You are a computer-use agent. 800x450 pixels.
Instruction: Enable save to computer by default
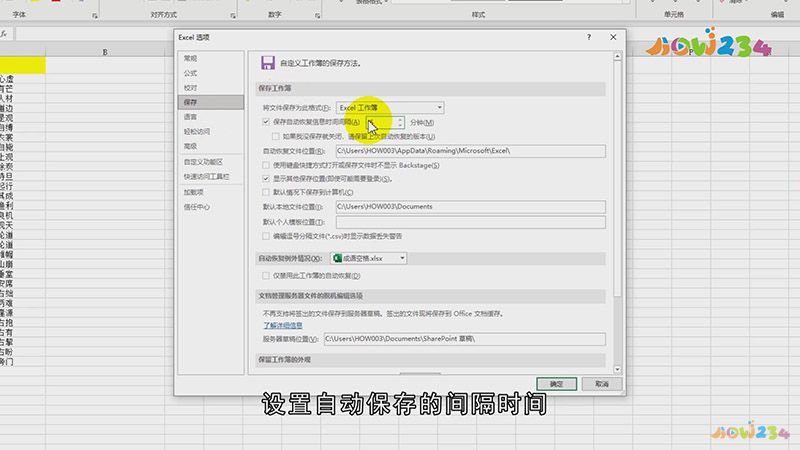(266, 192)
